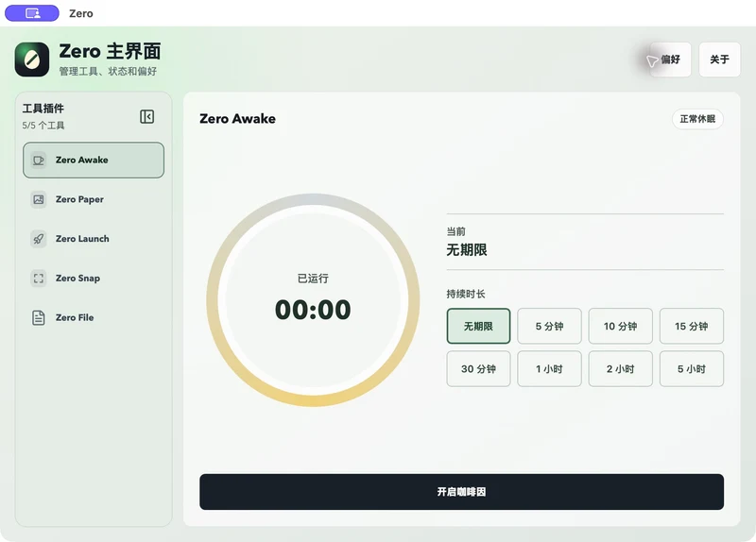Click the 正常休眠 status badge
The width and height of the screenshot is (756, 542).
click(x=697, y=119)
